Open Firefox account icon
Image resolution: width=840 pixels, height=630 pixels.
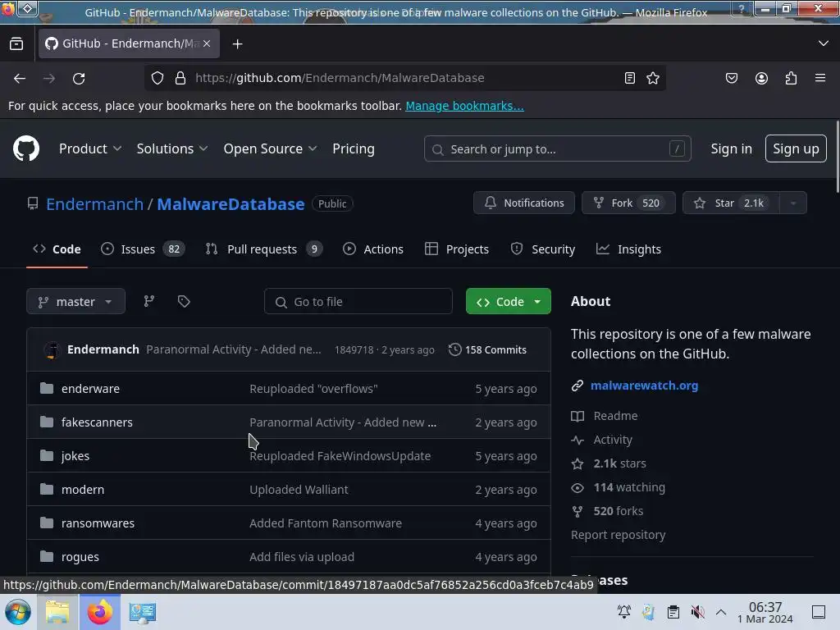[761, 78]
